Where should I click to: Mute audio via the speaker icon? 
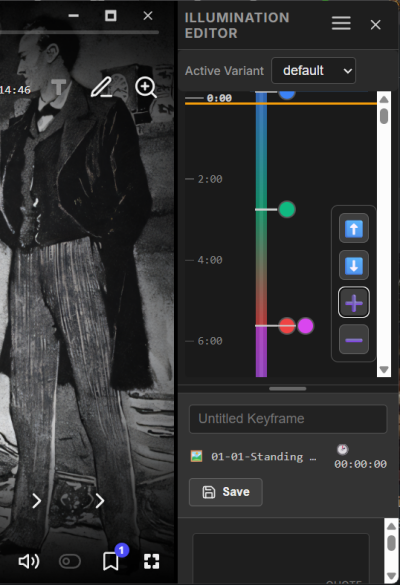[29, 561]
